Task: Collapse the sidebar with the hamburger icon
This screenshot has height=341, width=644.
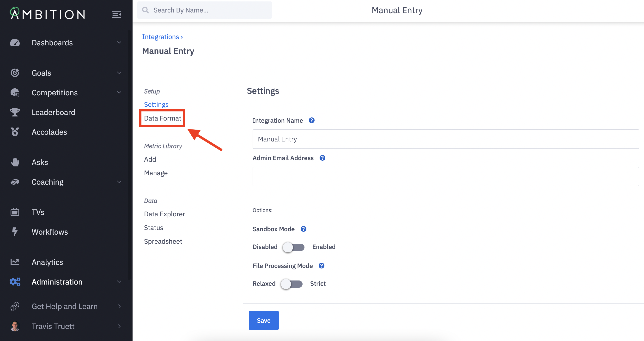Action: tap(116, 14)
